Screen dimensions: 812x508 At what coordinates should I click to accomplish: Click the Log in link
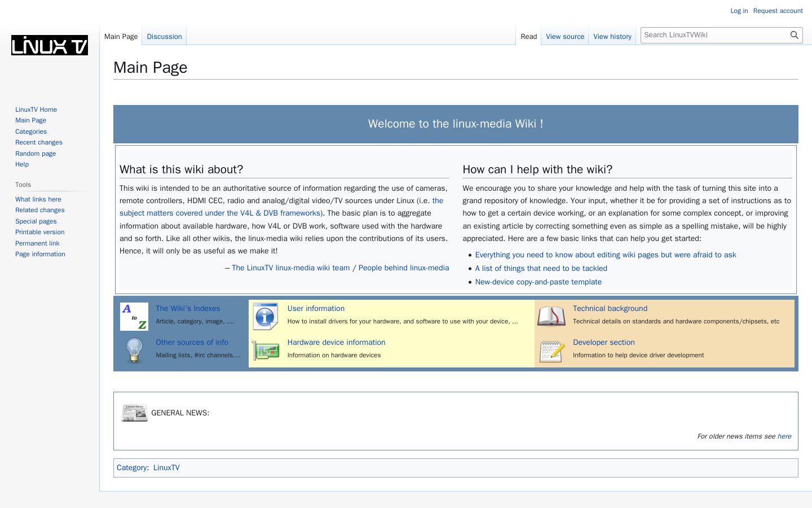739,11
